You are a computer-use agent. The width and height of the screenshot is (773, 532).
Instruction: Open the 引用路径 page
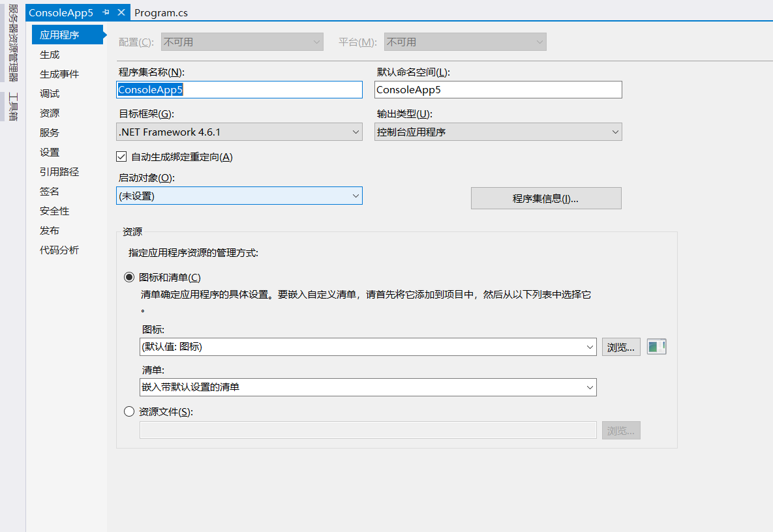(59, 172)
